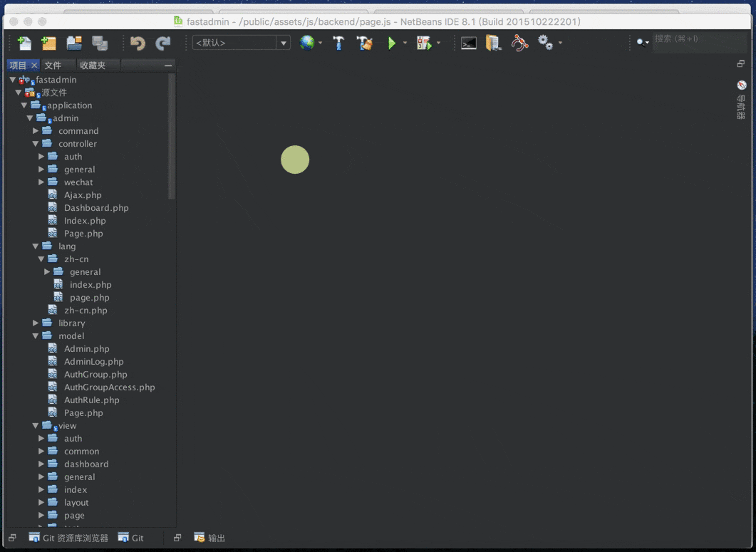
Task: Start debugging with the Debug Project icon
Action: click(422, 43)
